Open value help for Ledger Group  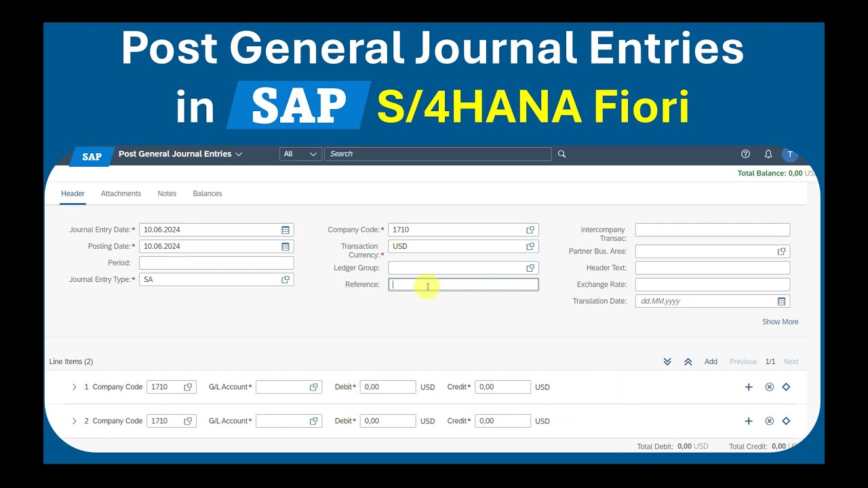click(x=530, y=268)
